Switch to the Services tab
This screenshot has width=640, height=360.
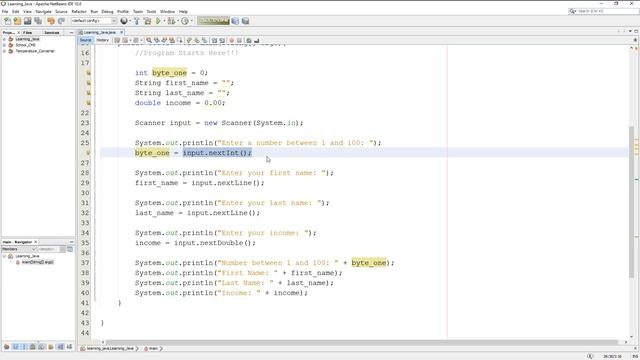click(52, 32)
